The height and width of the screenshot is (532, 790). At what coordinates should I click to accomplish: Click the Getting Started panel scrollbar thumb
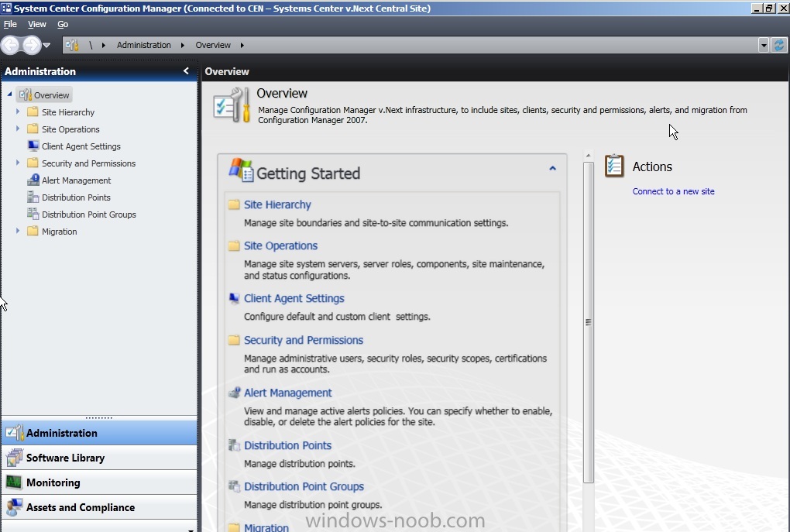pyautogui.click(x=588, y=322)
